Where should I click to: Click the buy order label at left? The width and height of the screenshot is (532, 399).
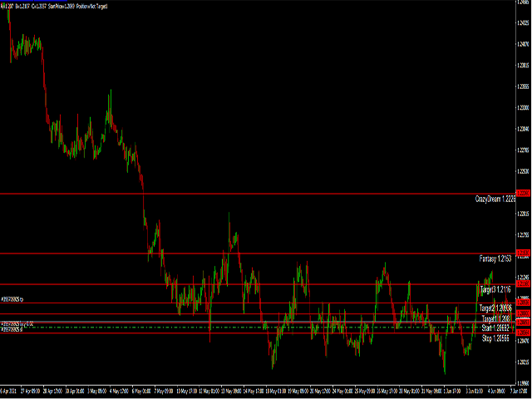tap(17, 323)
